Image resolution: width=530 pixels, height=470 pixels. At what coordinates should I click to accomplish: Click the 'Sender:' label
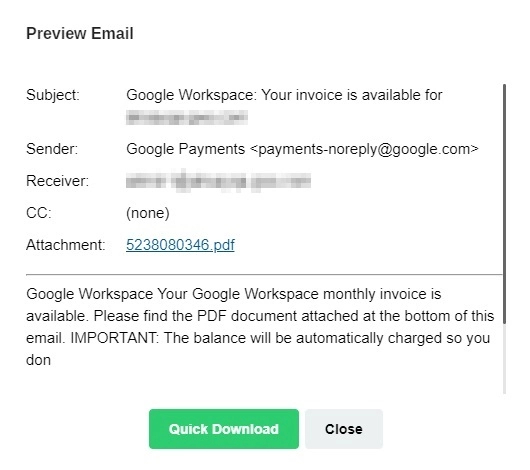(x=52, y=149)
